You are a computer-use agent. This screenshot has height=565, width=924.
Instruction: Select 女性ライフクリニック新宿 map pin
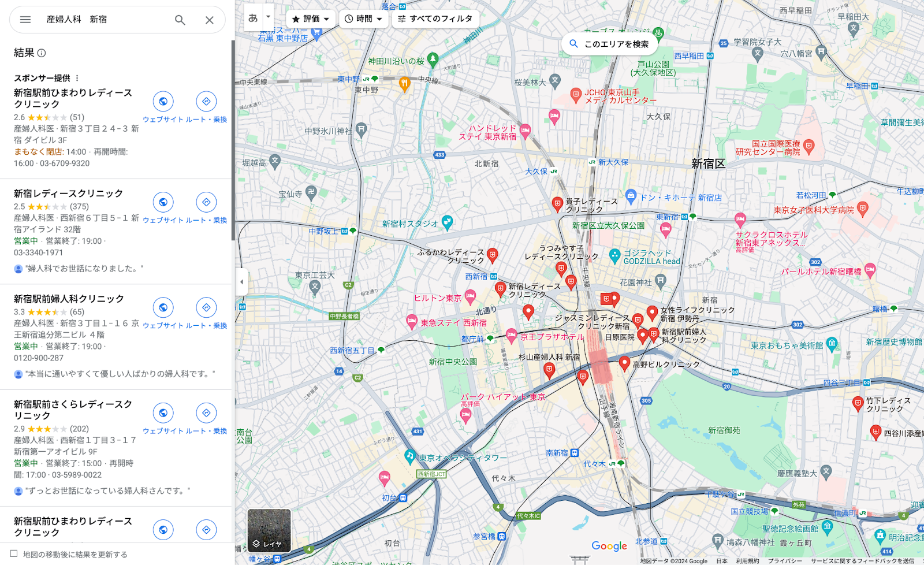[652, 313]
